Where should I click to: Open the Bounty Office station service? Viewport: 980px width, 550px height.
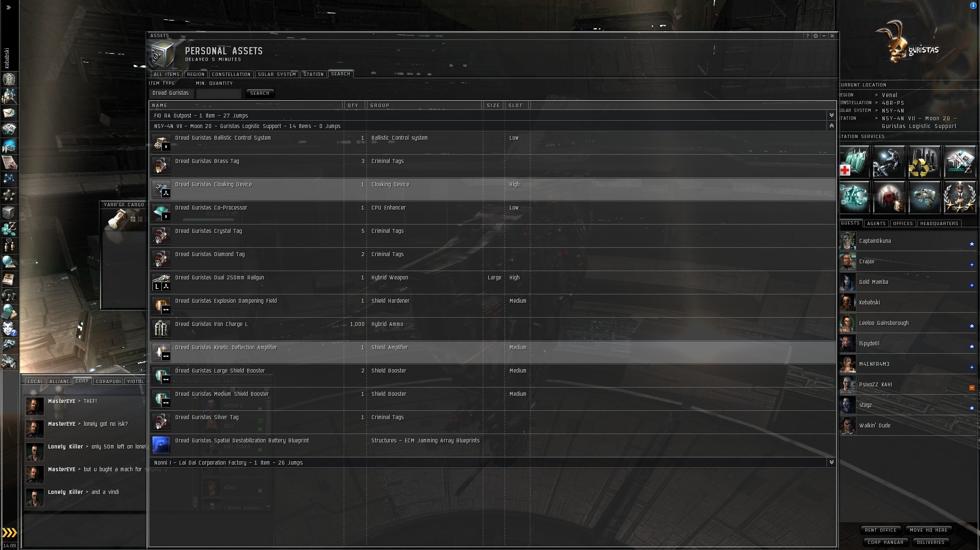[x=889, y=197]
